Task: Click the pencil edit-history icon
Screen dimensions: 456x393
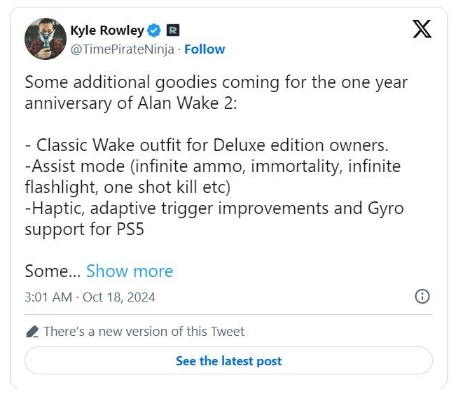Action: pos(32,332)
